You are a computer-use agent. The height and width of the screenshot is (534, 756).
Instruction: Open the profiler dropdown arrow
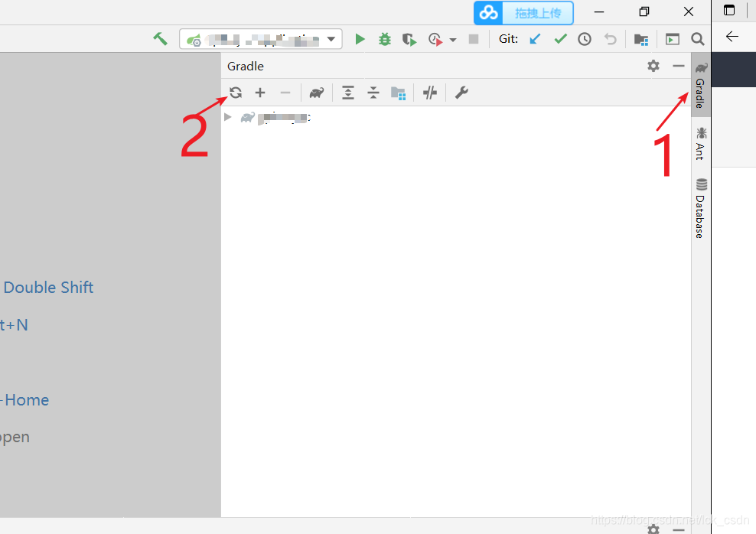pos(453,40)
